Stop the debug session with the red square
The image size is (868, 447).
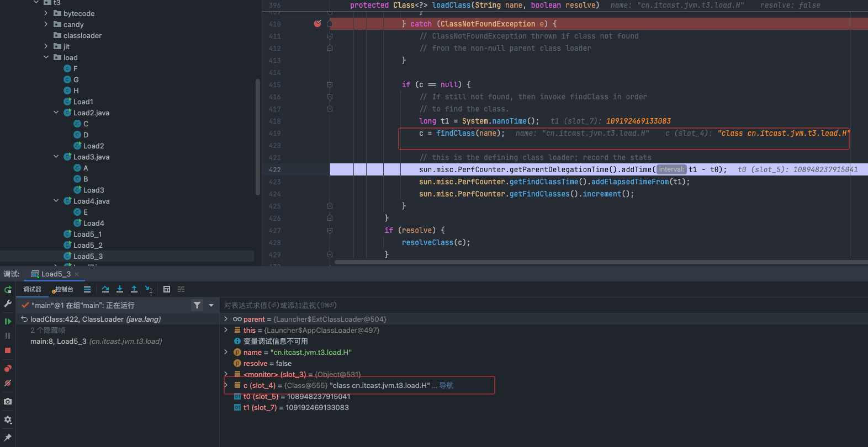8,350
